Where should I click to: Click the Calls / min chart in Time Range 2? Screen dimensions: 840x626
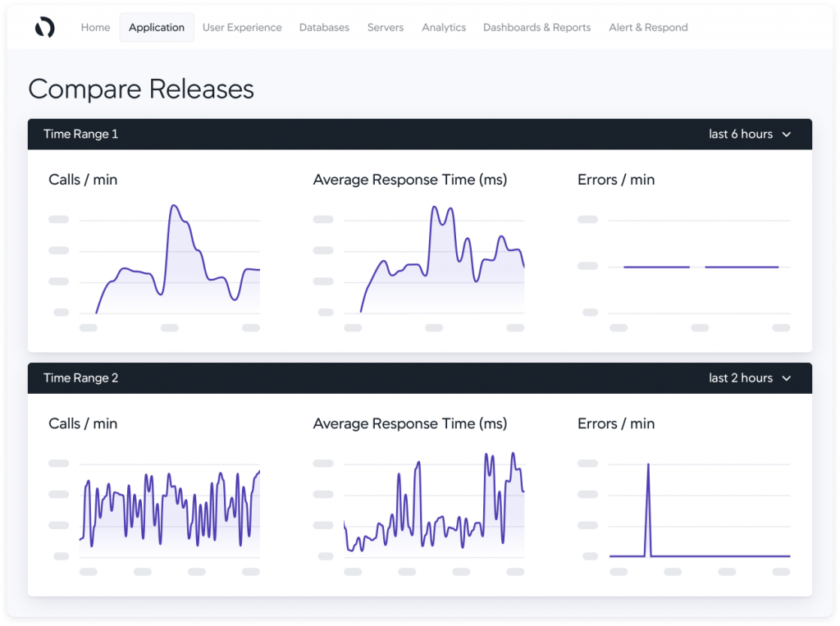point(170,505)
